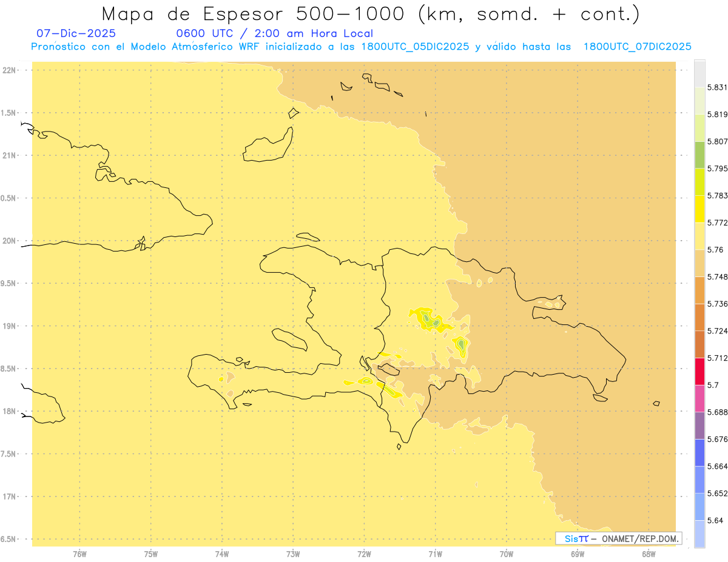Click the 72W longitude label
The image size is (728, 562).
point(365,554)
